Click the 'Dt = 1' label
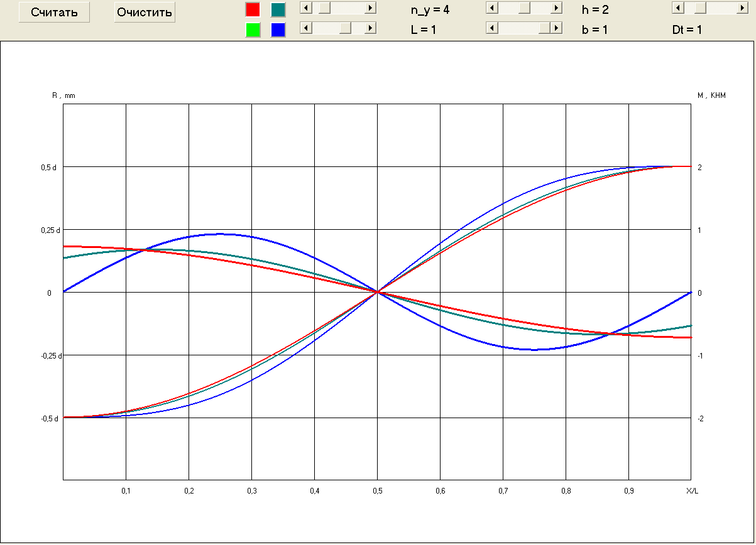 687,30
